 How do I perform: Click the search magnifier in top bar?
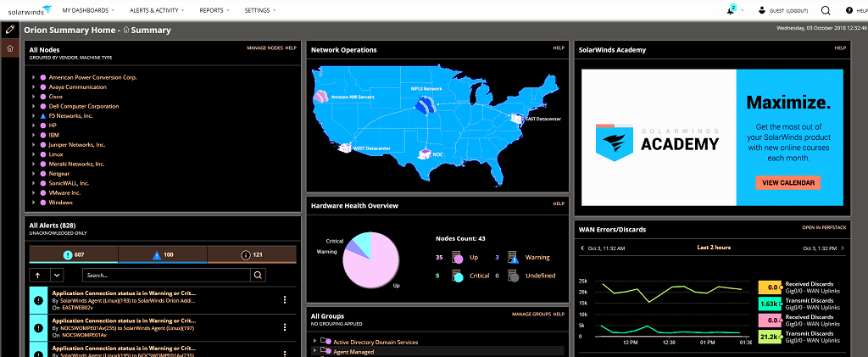[826, 10]
